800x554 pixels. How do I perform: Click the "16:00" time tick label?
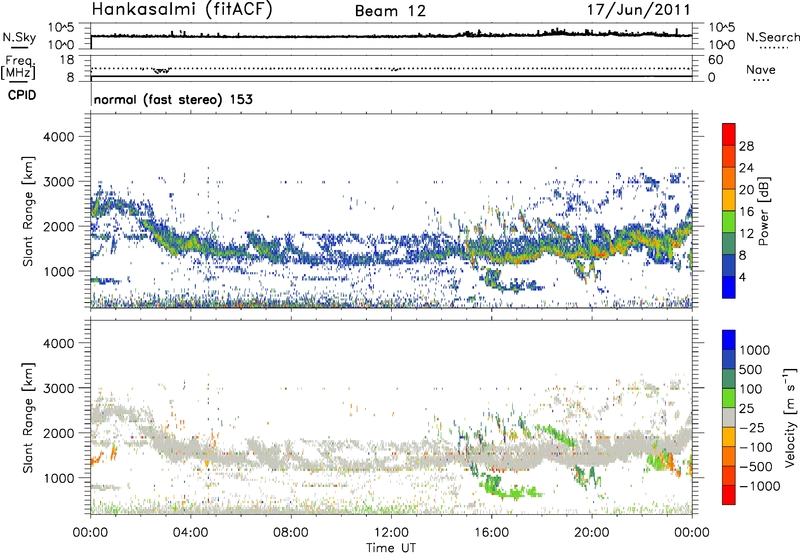pyautogui.click(x=491, y=533)
